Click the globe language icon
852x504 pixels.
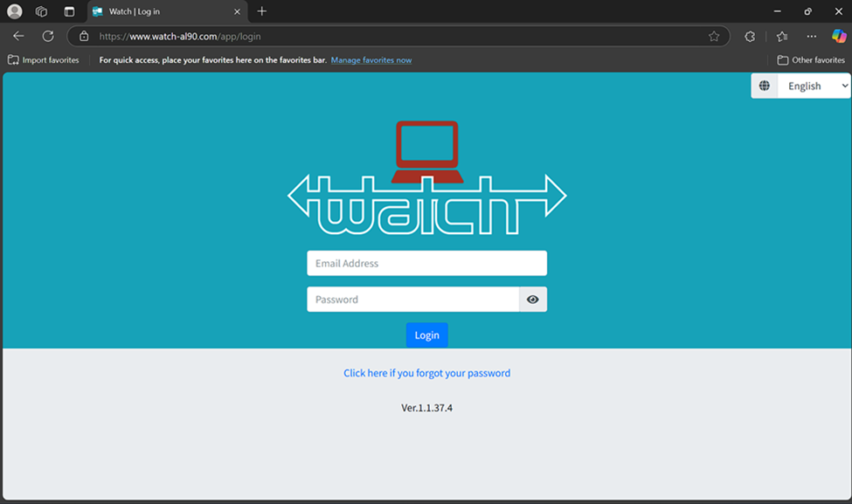pos(765,86)
